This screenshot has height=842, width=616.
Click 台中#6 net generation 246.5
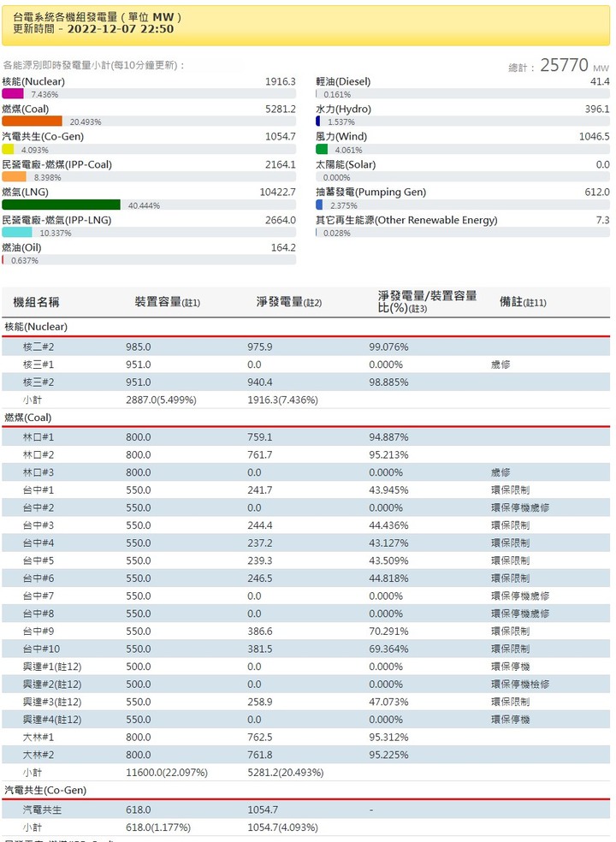click(260, 578)
